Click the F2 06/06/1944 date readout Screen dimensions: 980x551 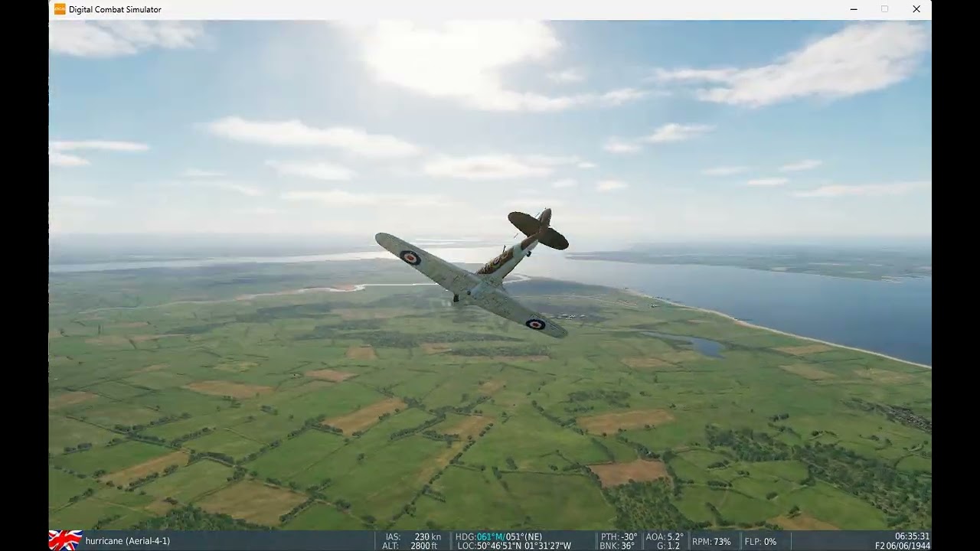pyautogui.click(x=903, y=546)
